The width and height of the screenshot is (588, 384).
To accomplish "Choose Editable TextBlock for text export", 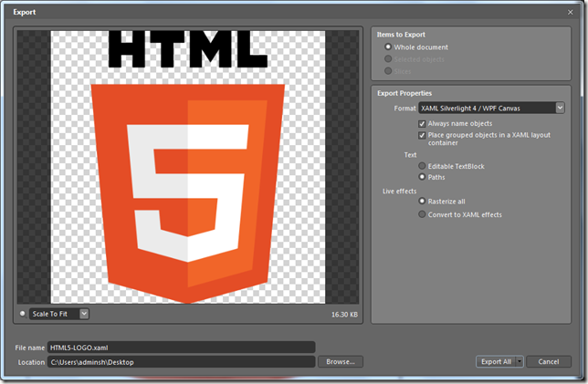I will pyautogui.click(x=422, y=166).
